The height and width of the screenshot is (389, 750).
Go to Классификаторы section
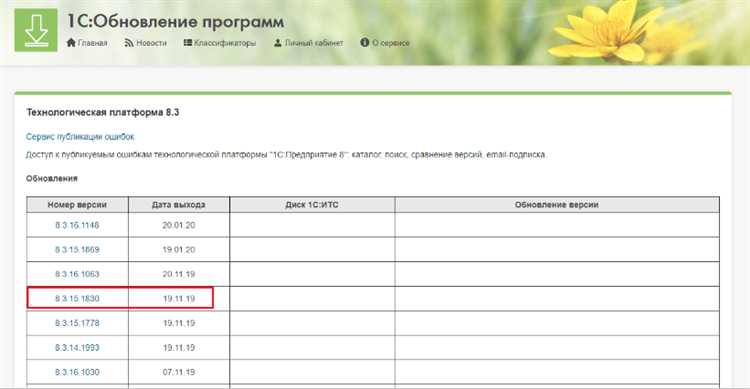[x=225, y=43]
